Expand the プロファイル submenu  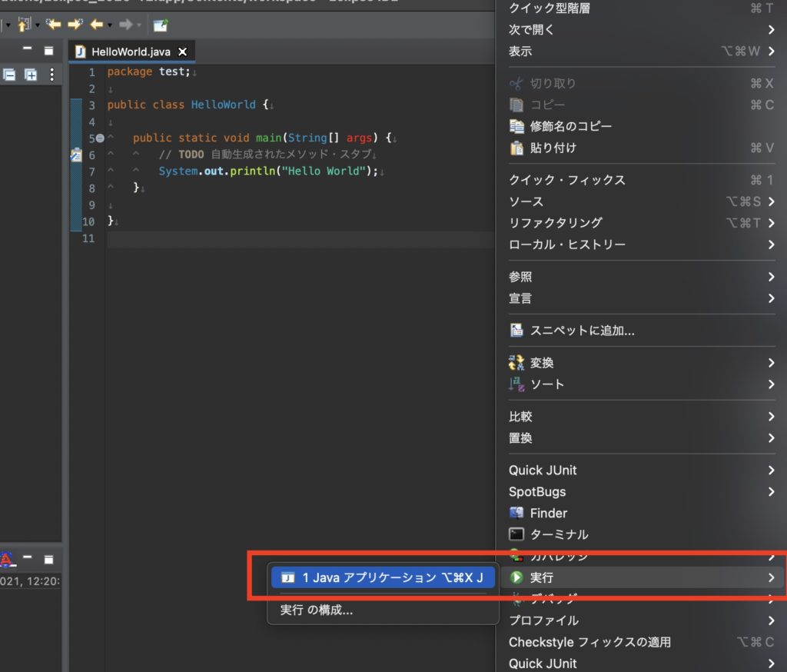641,620
